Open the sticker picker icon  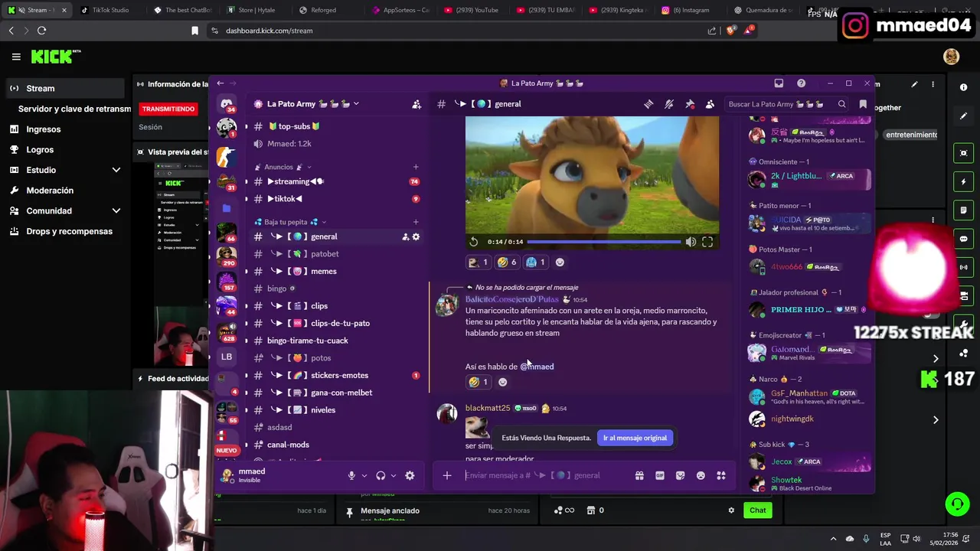[x=680, y=475]
